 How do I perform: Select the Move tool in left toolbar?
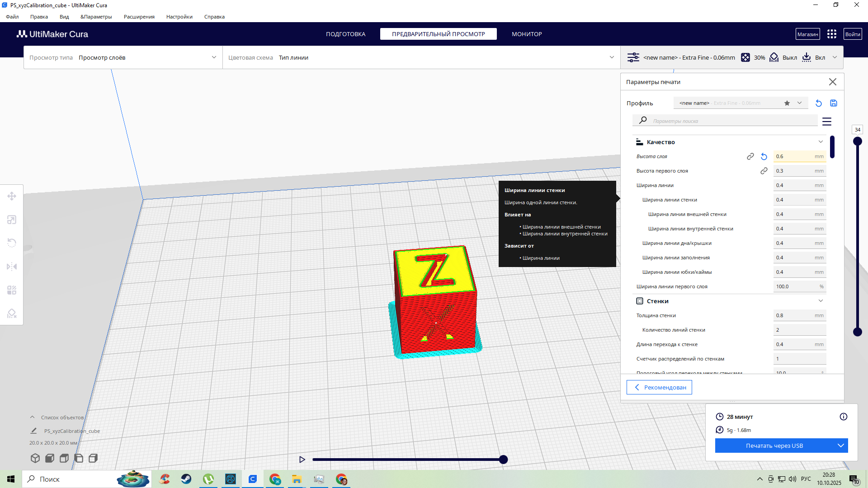point(12,196)
